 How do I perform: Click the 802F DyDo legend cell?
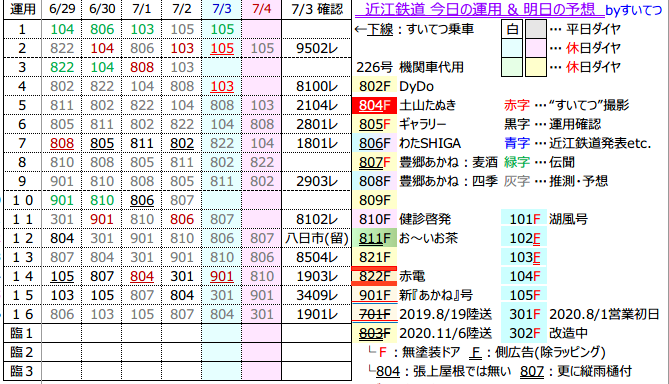[375, 86]
